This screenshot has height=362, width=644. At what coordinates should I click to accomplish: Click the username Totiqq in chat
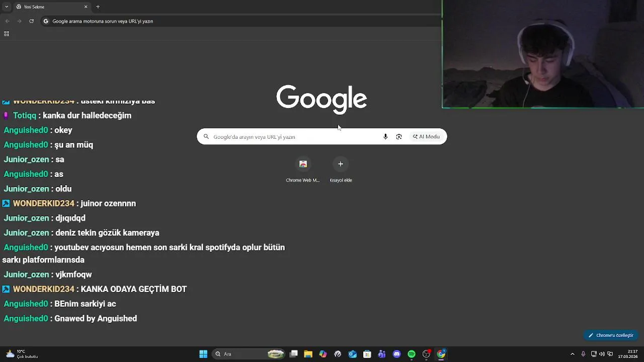point(25,115)
